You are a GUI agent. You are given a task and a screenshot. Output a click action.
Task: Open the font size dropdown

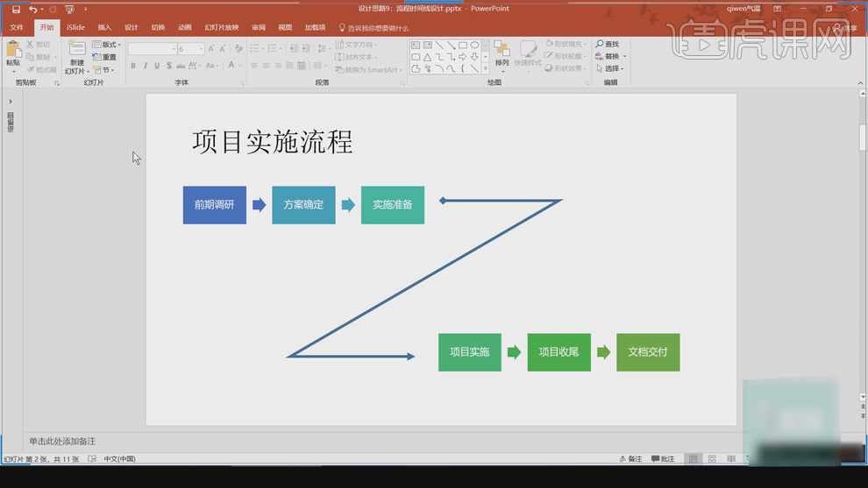point(201,49)
